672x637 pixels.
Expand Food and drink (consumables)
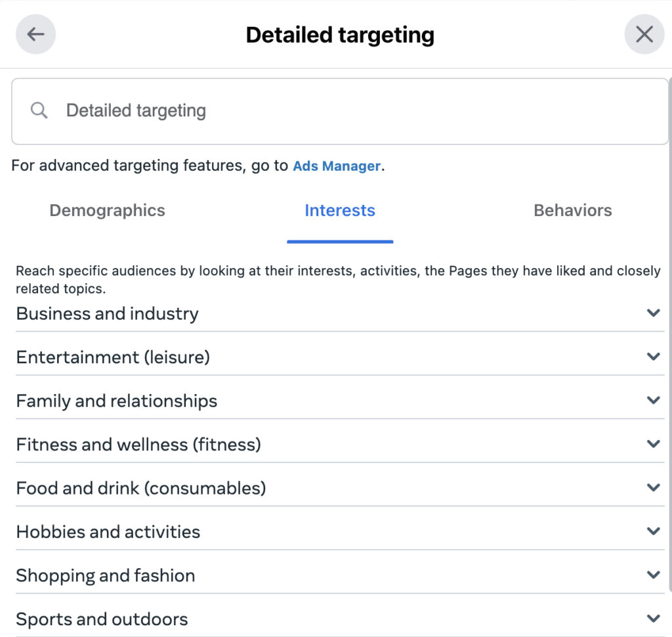point(653,487)
